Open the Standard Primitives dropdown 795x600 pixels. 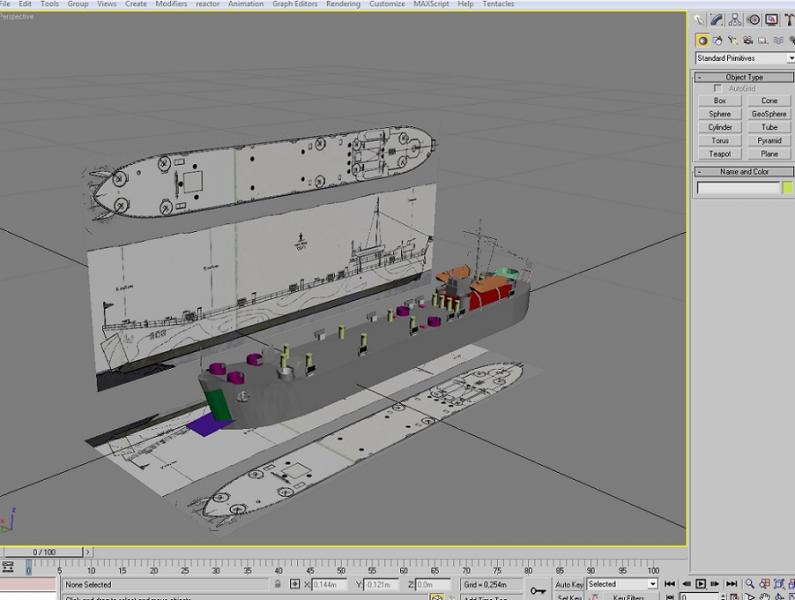745,58
